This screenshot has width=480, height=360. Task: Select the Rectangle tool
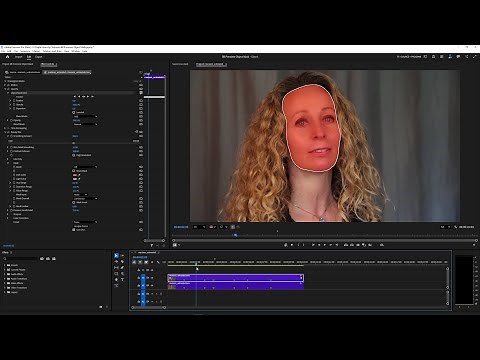[x=116, y=274]
